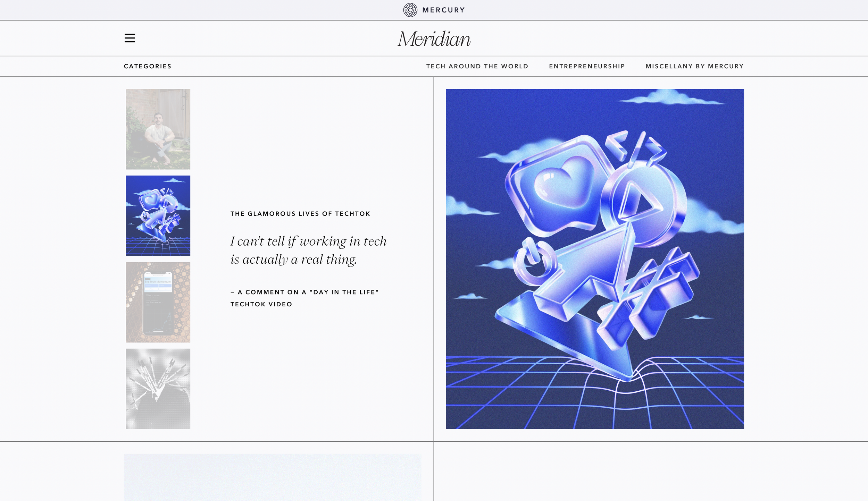Open Miscellany by Mercury category

coord(694,66)
